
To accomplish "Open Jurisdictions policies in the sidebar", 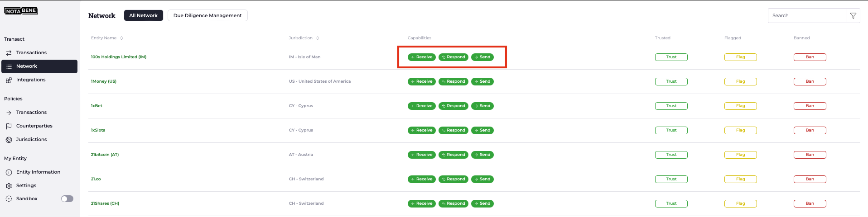I will (x=31, y=139).
